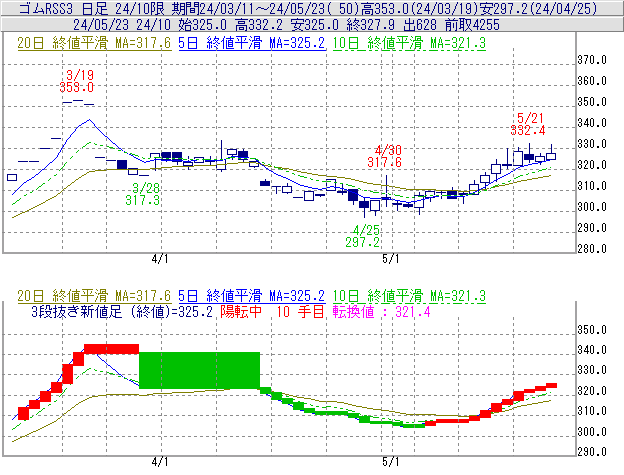This screenshot has width=624, height=475.
Task: Click the 3段抜き新値足 (終値)=325.2 label
Action: click(x=122, y=311)
